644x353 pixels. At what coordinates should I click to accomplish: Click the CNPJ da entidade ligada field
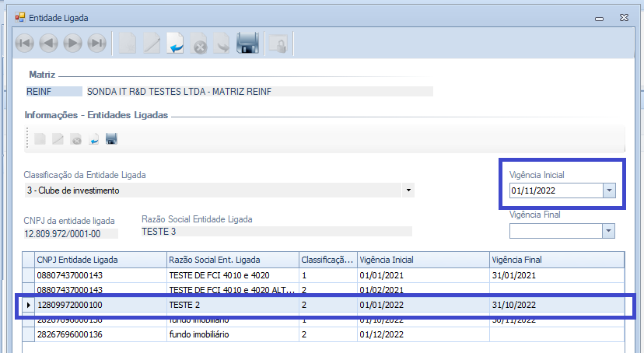point(70,232)
